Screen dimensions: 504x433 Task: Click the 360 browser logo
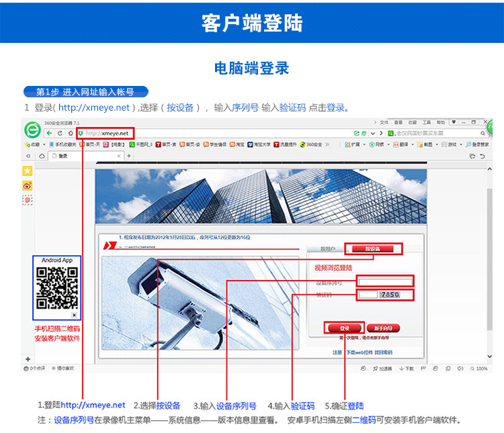32,130
